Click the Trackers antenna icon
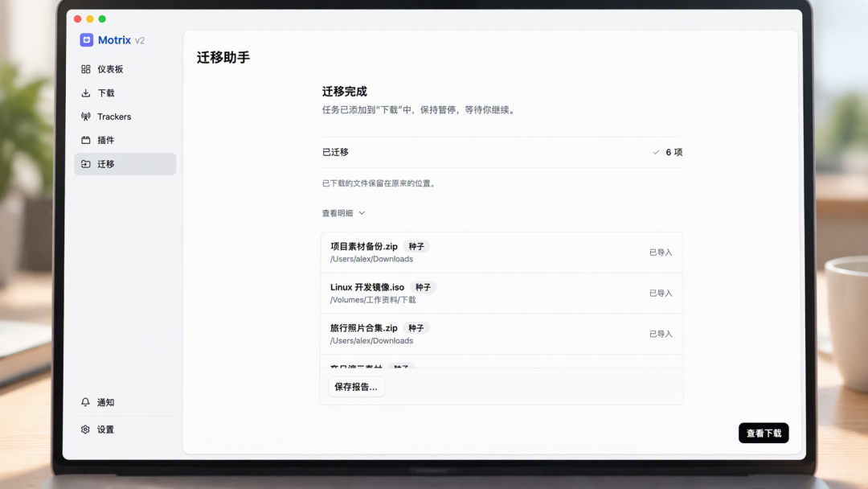The height and width of the screenshot is (489, 868). tap(86, 117)
